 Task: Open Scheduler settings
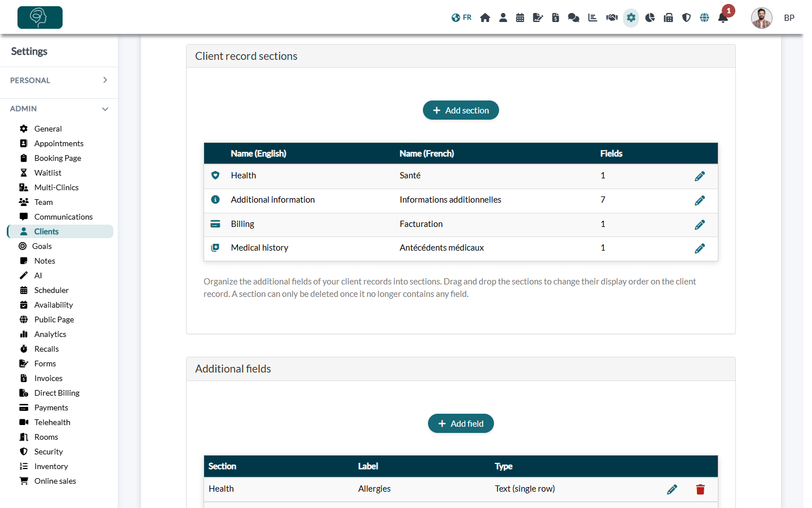(x=51, y=290)
